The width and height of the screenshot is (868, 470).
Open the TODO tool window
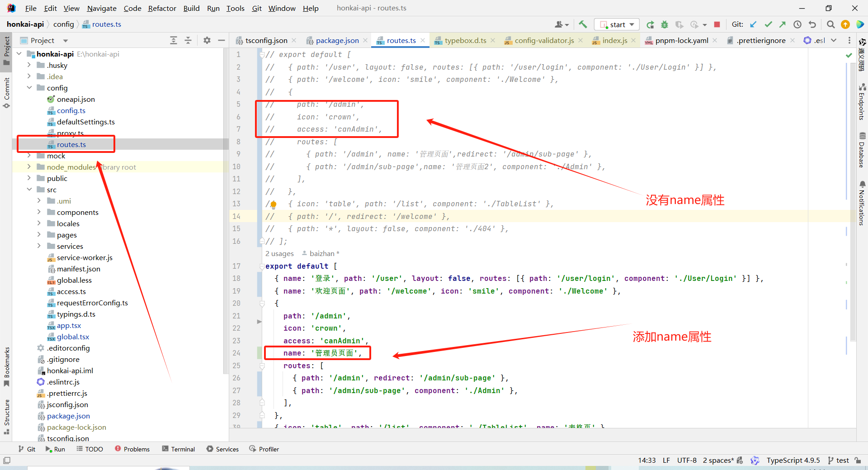pyautogui.click(x=90, y=449)
